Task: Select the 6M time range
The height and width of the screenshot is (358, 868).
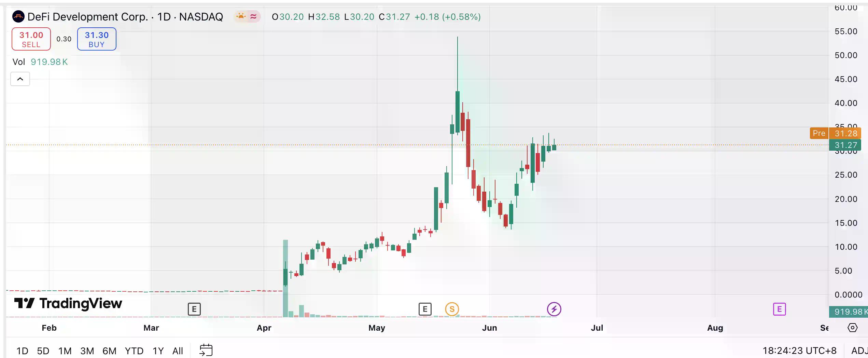Action: 109,351
